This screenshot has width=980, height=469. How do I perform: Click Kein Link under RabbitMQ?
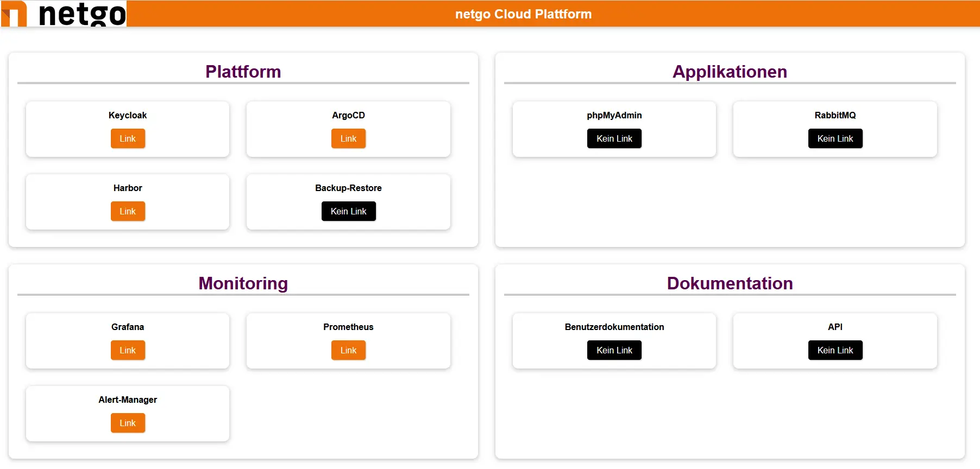pyautogui.click(x=835, y=138)
